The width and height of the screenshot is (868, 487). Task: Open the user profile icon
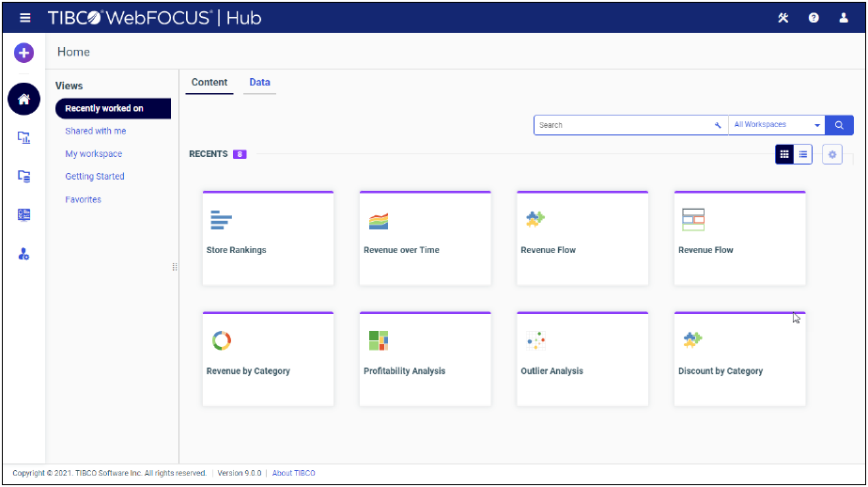click(844, 18)
